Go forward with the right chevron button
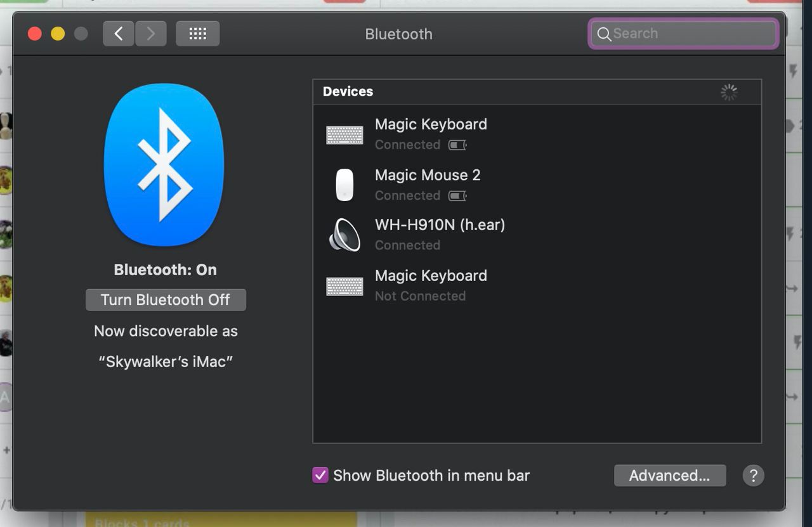812x527 pixels. 151,34
